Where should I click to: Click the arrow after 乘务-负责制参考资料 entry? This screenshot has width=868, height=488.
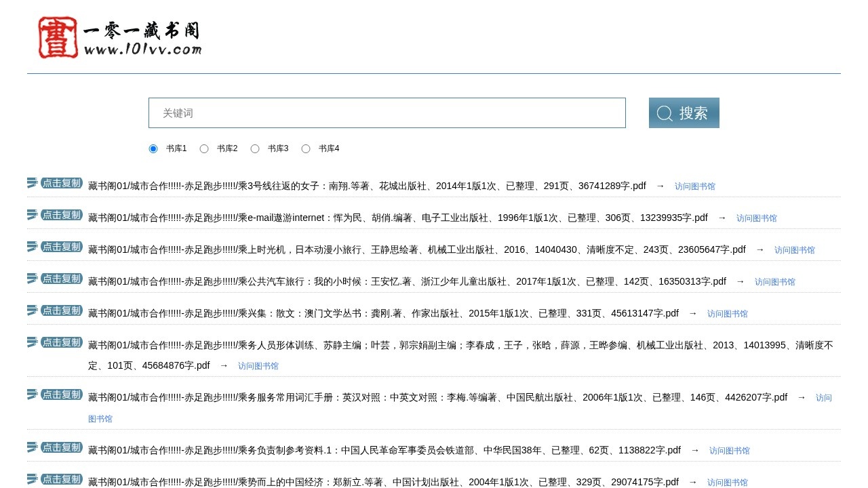click(x=694, y=449)
